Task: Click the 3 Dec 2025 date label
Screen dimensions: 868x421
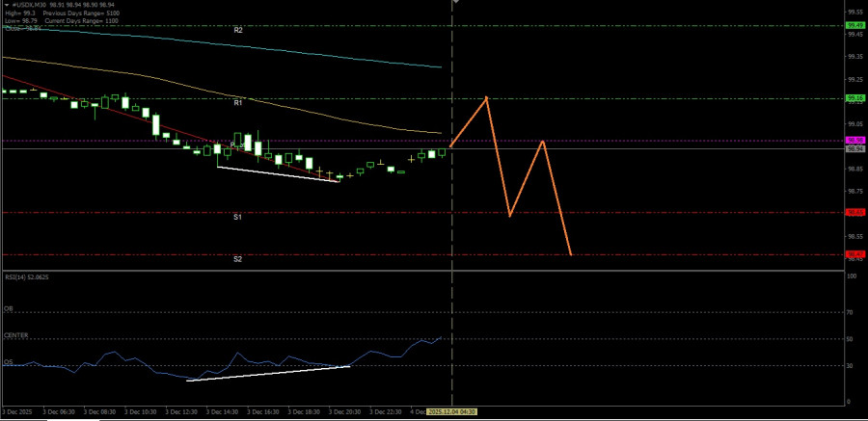Action: pyautogui.click(x=17, y=412)
